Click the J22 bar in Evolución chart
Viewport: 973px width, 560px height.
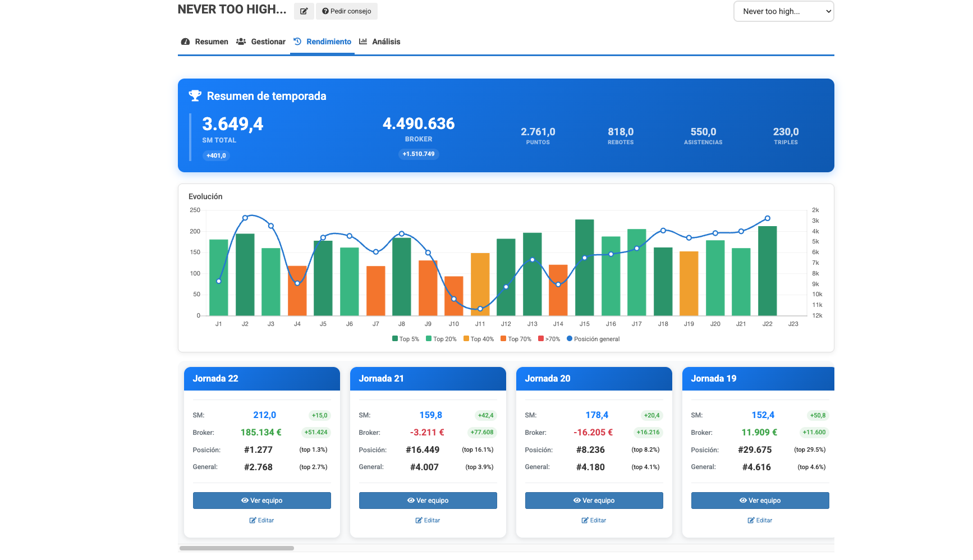point(767,270)
